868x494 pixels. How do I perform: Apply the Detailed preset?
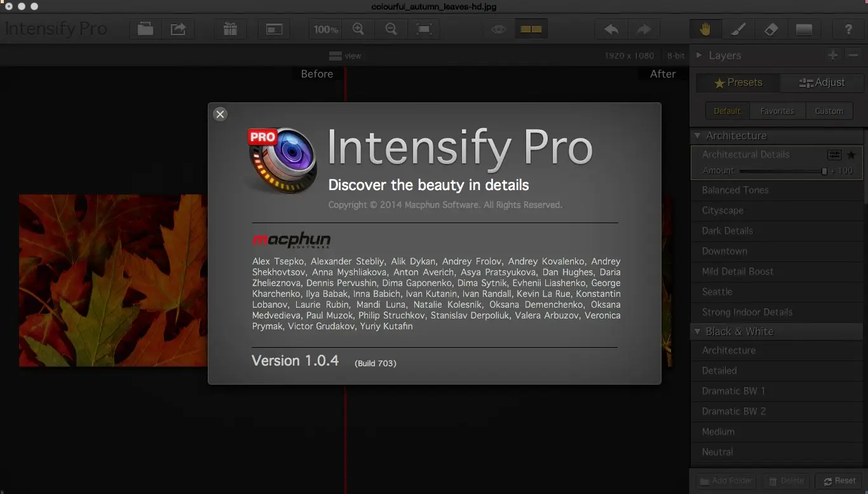coord(776,371)
